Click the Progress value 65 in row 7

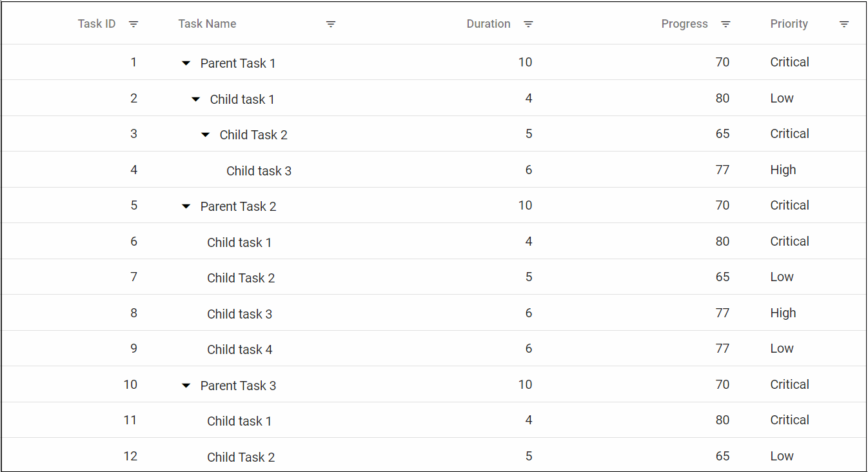tap(722, 277)
